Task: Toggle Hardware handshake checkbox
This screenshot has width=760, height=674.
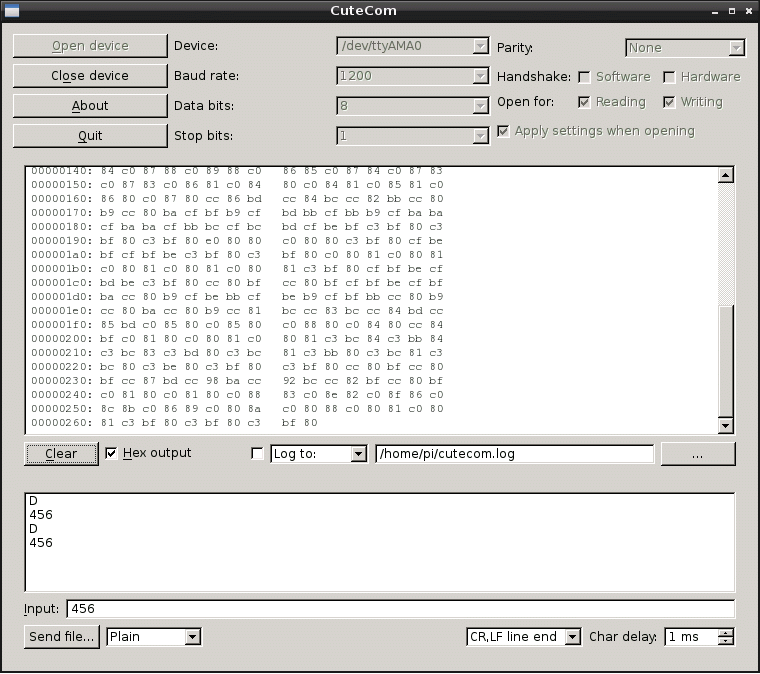Action: [669, 77]
